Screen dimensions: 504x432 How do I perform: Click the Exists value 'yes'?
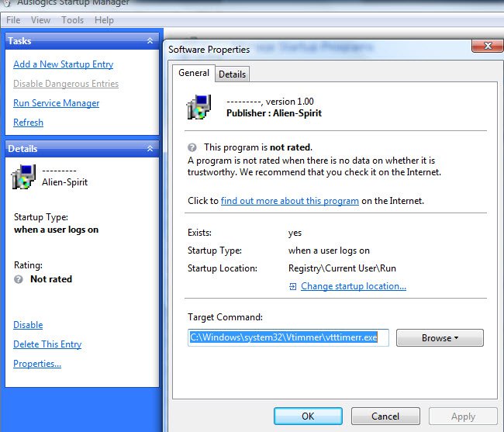[x=295, y=233]
